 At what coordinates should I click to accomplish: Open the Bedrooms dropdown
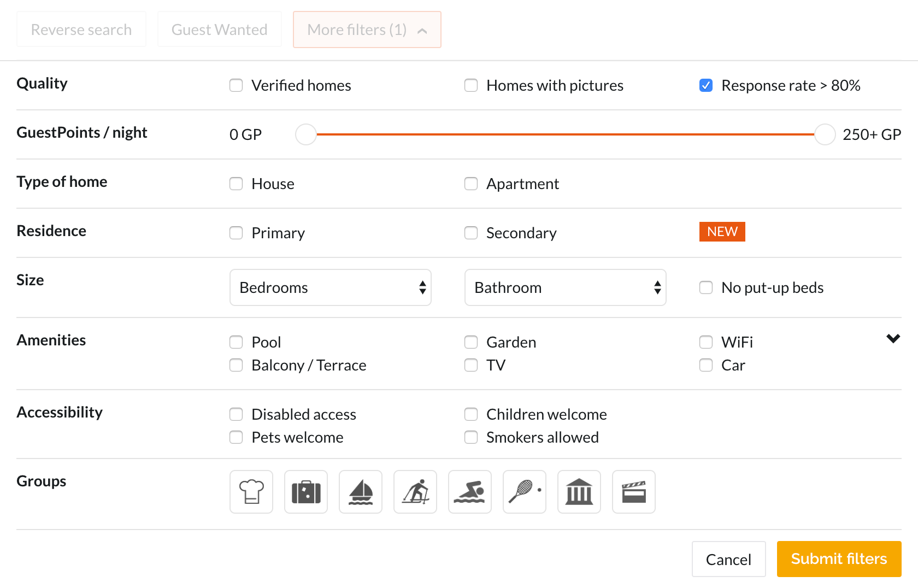pos(331,287)
